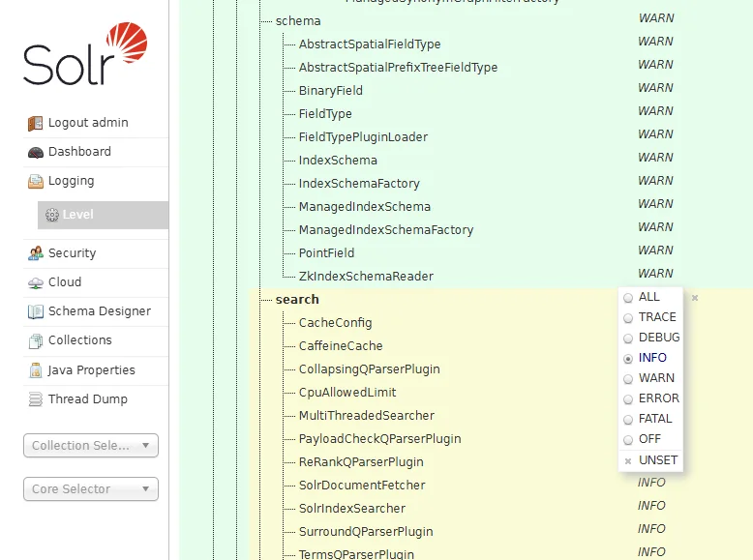The height and width of the screenshot is (560, 753).
Task: Select SolrIndexSearcher logger
Action: point(352,508)
